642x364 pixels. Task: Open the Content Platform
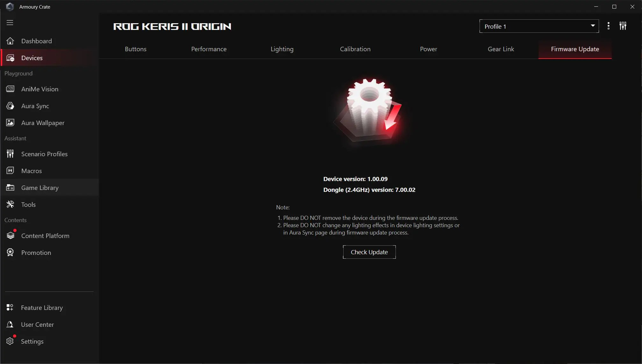(x=45, y=236)
